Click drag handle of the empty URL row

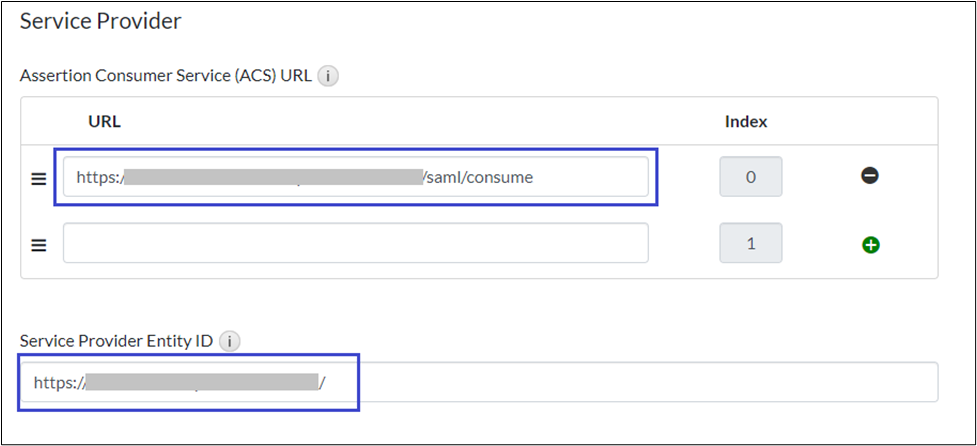[x=39, y=244]
